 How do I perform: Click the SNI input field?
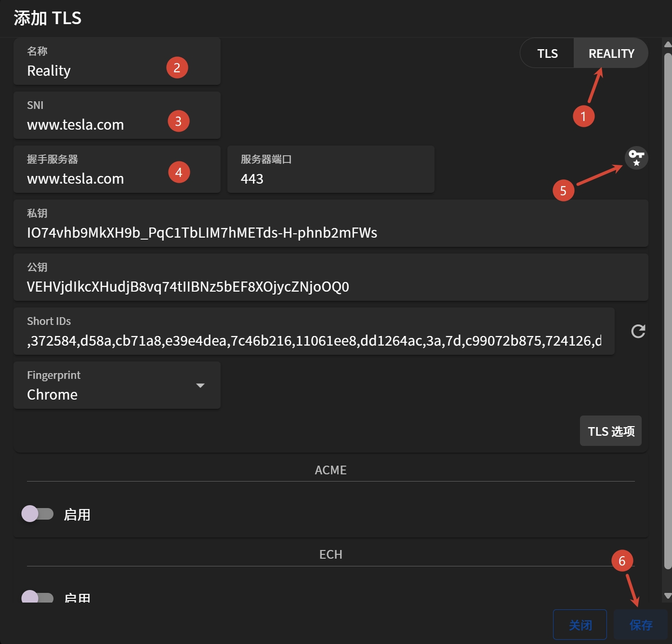(92, 125)
